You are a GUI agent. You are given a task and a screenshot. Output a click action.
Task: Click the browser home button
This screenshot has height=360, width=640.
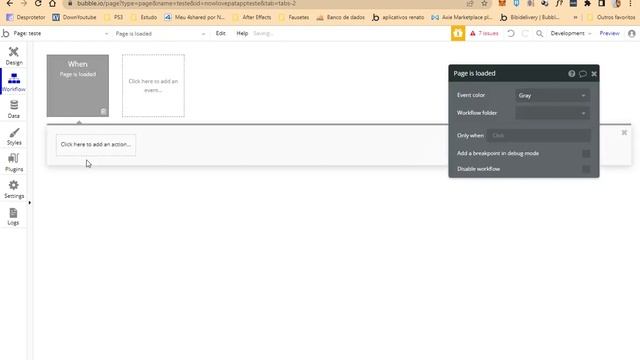point(52,3)
